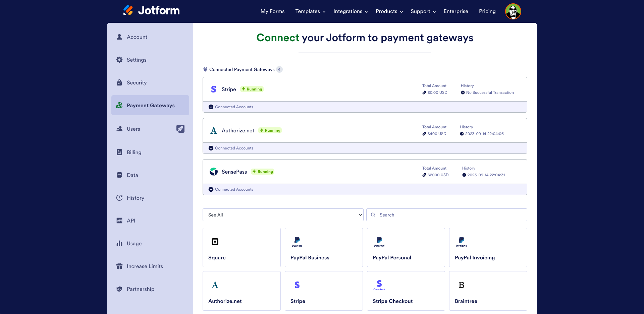Click the "No Successful Transaction" Stripe history text

coord(490,92)
